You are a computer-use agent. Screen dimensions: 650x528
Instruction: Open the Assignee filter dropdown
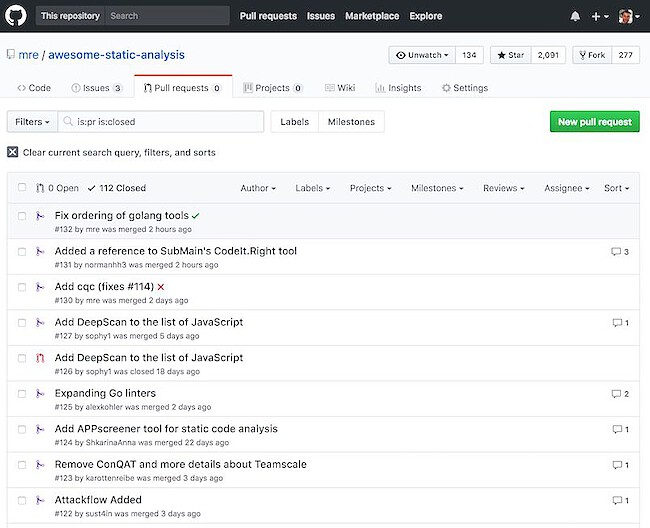click(567, 188)
